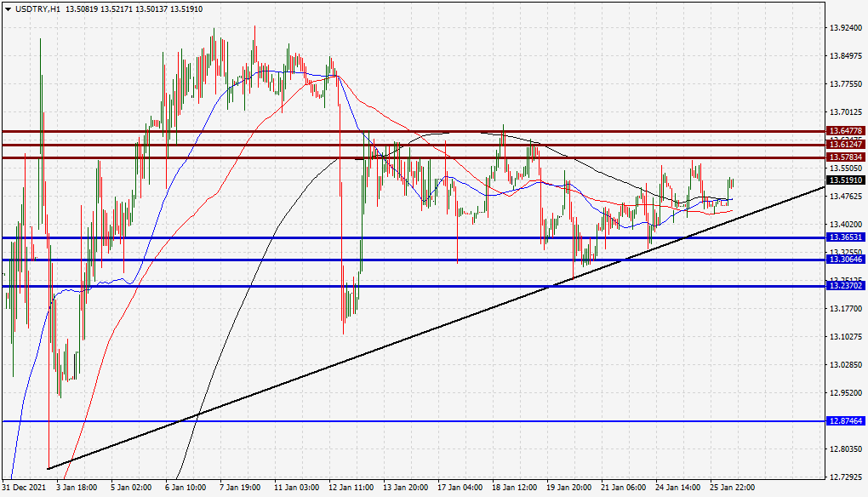Click the 13.70125 price scale value
The height and width of the screenshot is (497, 868).
[846, 112]
